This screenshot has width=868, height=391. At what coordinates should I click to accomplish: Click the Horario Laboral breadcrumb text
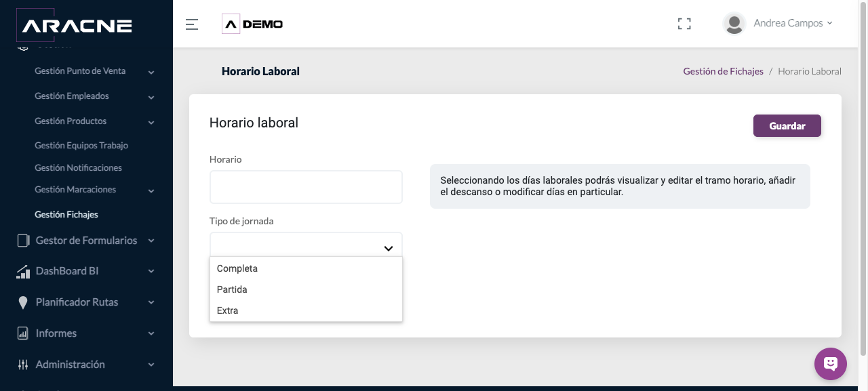coord(810,71)
